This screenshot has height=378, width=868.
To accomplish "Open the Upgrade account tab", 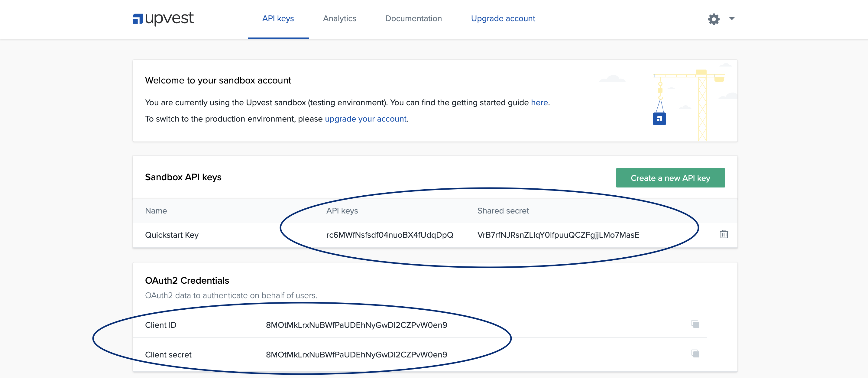I will tap(503, 18).
